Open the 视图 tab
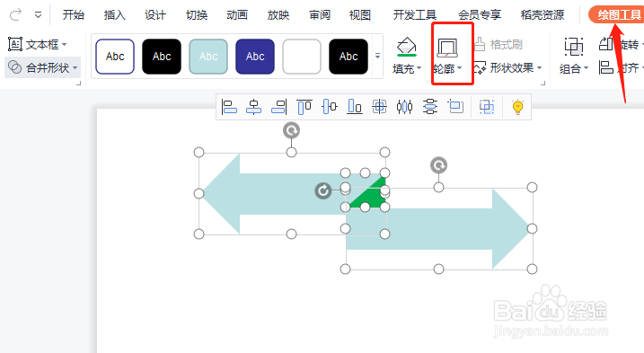 click(360, 15)
